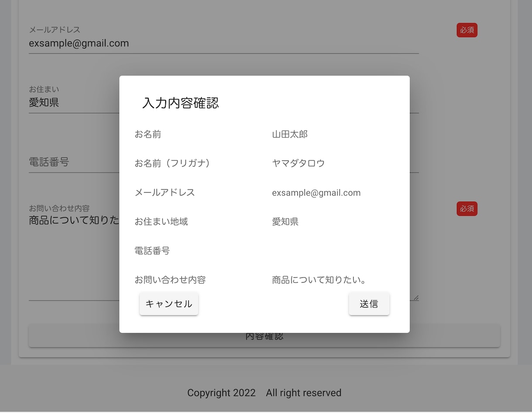Screen dimensions: 532x413
Task: Click the お問い合わせ内容 label in dialog
Action: click(x=170, y=280)
